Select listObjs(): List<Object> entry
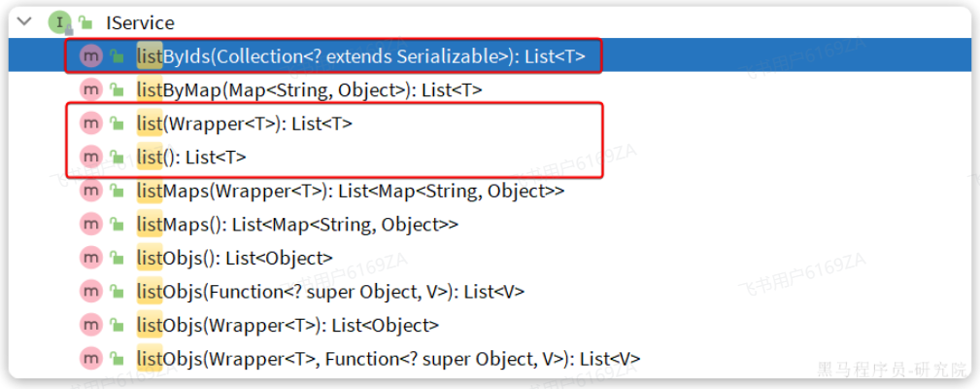 (234, 258)
